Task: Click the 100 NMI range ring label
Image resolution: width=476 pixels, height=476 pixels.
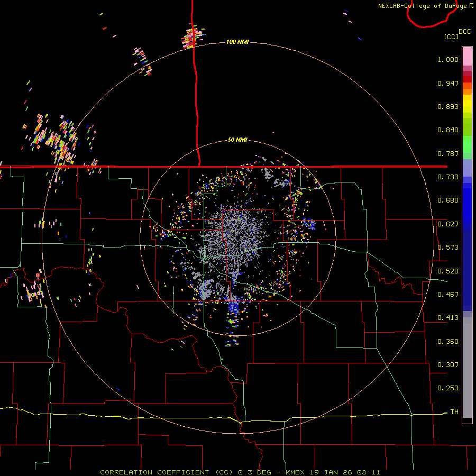Action: click(237, 42)
